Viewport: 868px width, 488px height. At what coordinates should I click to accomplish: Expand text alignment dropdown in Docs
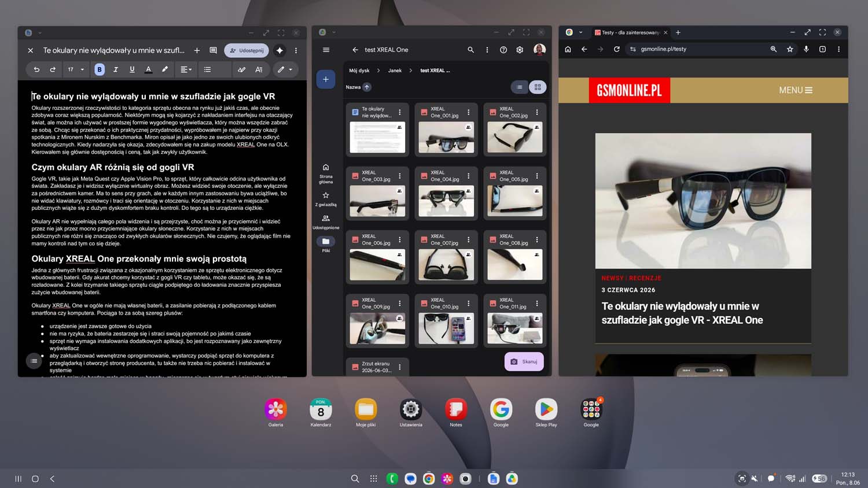point(186,69)
